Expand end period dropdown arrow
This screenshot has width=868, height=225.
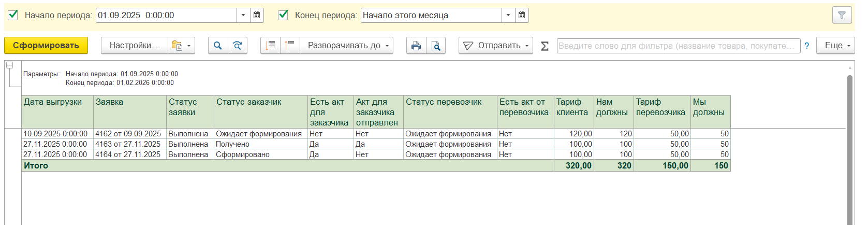click(508, 15)
